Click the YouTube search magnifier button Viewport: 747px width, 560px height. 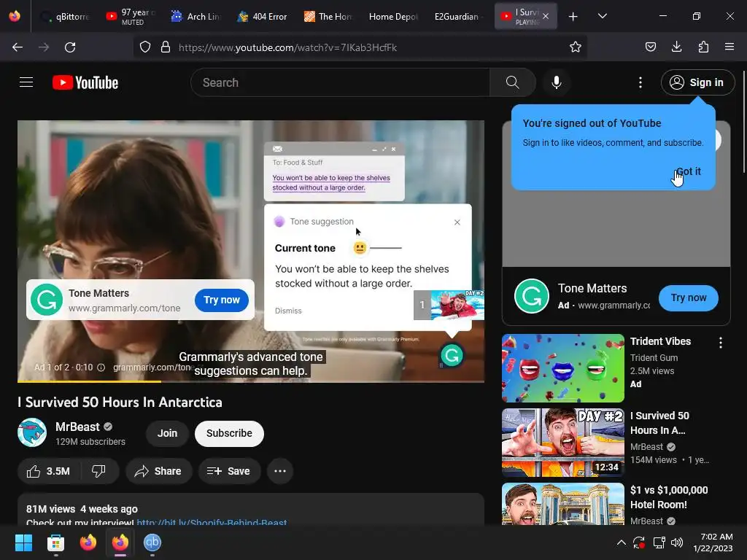click(513, 82)
